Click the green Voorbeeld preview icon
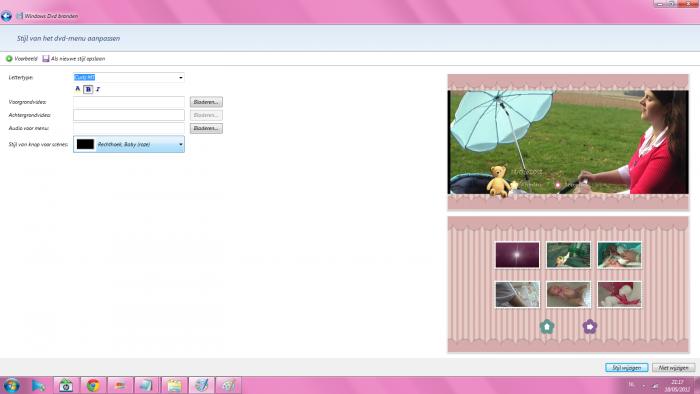This screenshot has height=394, width=700. [x=9, y=58]
